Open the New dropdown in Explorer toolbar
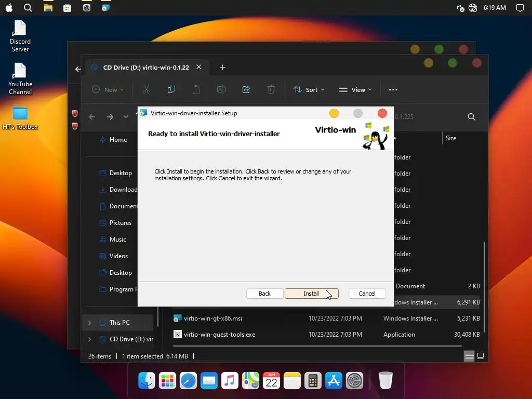Image resolution: width=532 pixels, height=399 pixels. point(108,89)
